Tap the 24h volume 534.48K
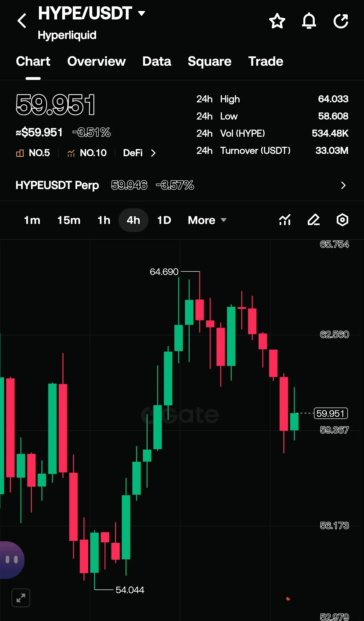This screenshot has height=621, width=364. click(x=330, y=133)
